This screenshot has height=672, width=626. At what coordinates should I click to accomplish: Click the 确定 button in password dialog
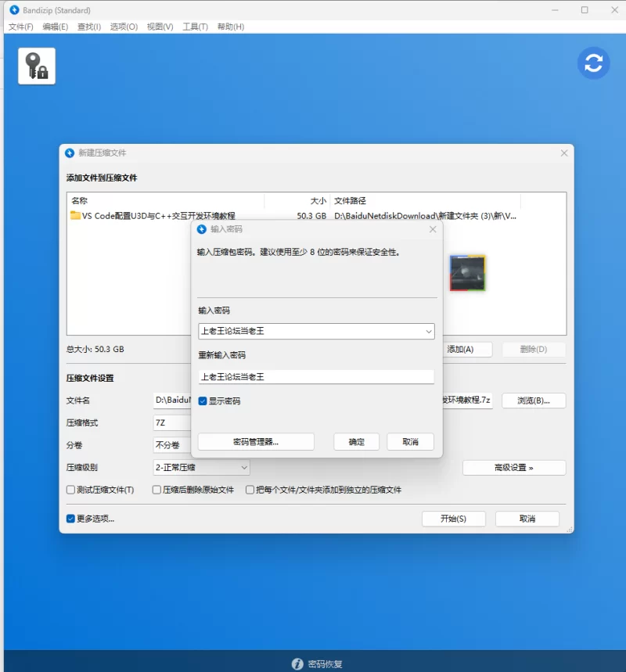[356, 442]
